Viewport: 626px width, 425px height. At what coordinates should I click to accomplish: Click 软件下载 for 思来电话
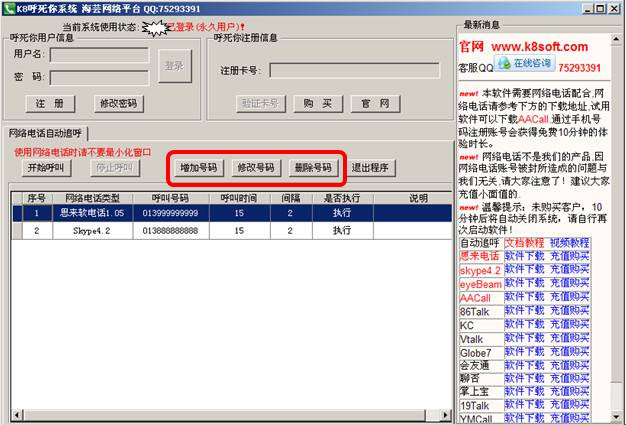pos(524,256)
